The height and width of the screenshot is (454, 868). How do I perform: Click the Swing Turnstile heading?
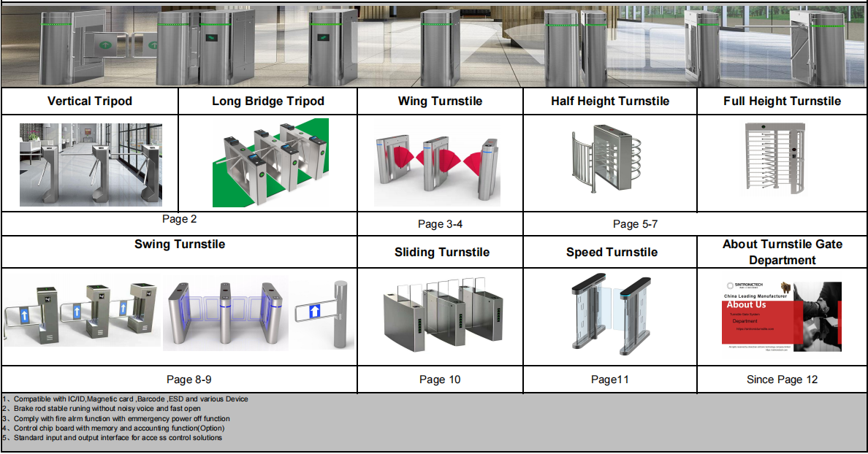(179, 245)
